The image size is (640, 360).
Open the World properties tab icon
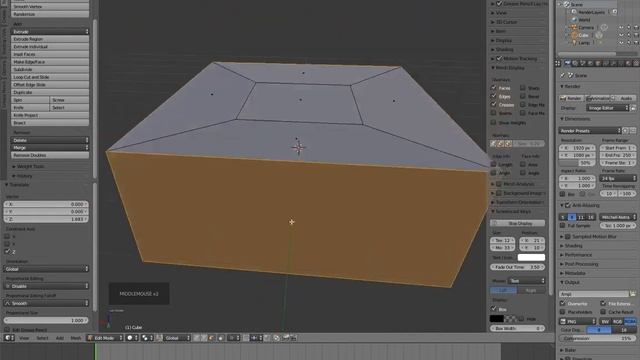point(591,63)
